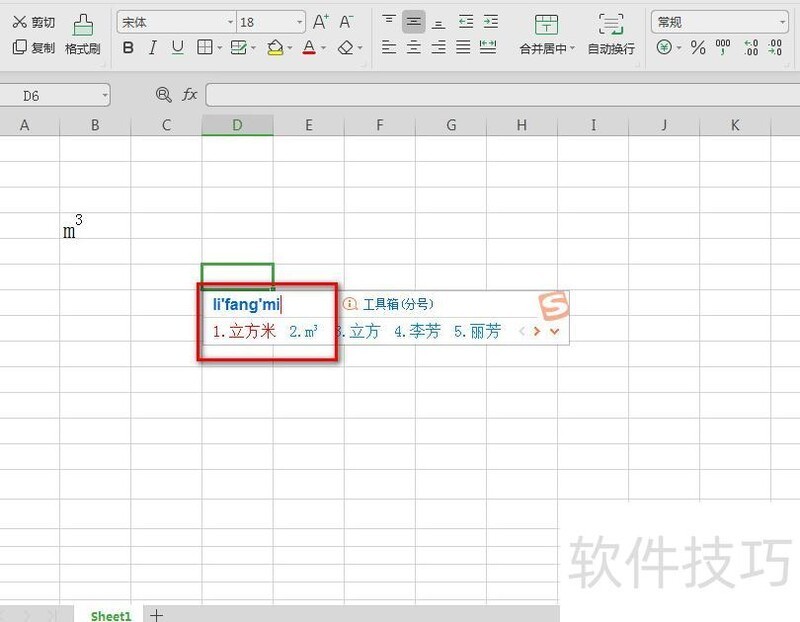Go to next IME candidate page
The width and height of the screenshot is (800, 622).
[536, 331]
